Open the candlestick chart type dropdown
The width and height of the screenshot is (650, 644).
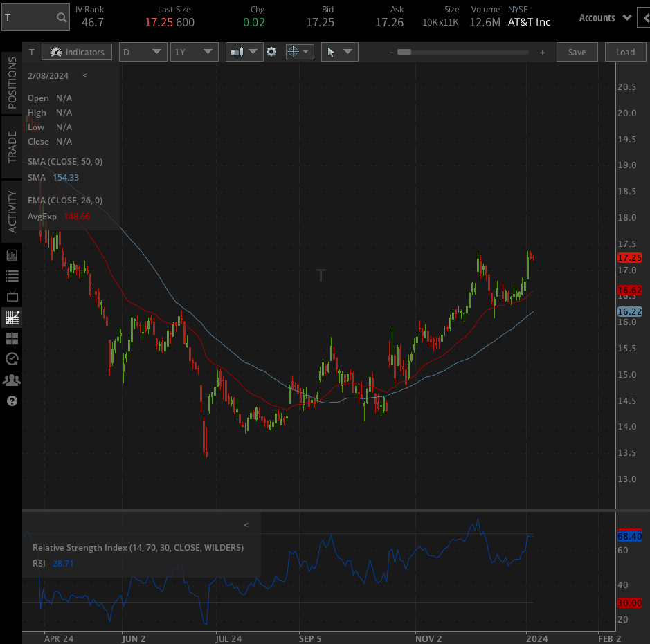point(244,52)
